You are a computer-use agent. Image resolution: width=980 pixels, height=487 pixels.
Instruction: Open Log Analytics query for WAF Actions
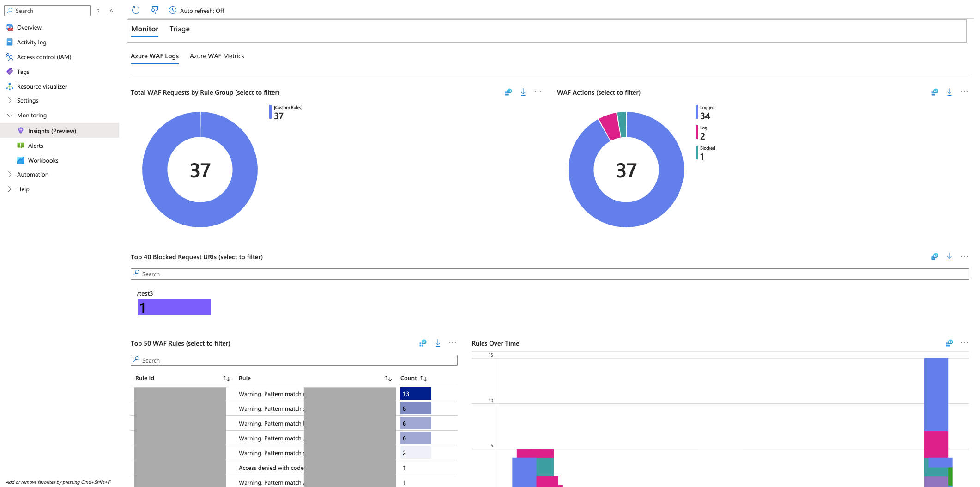934,92
